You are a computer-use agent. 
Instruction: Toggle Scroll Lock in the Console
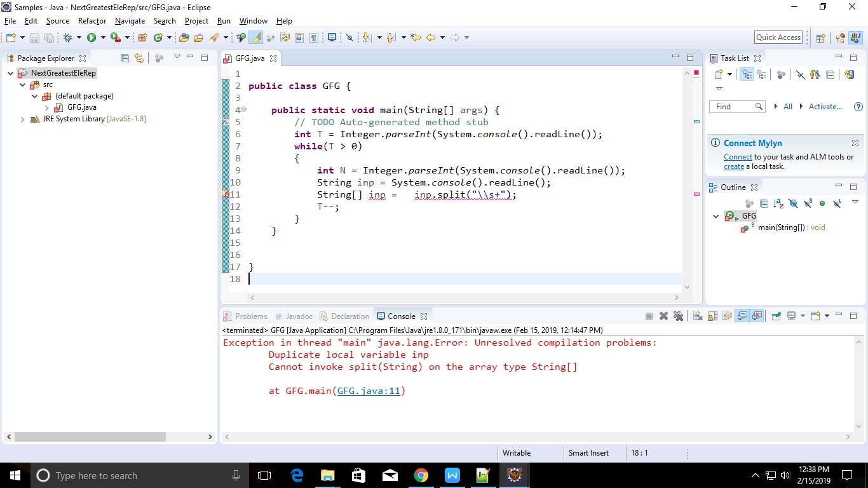click(712, 316)
